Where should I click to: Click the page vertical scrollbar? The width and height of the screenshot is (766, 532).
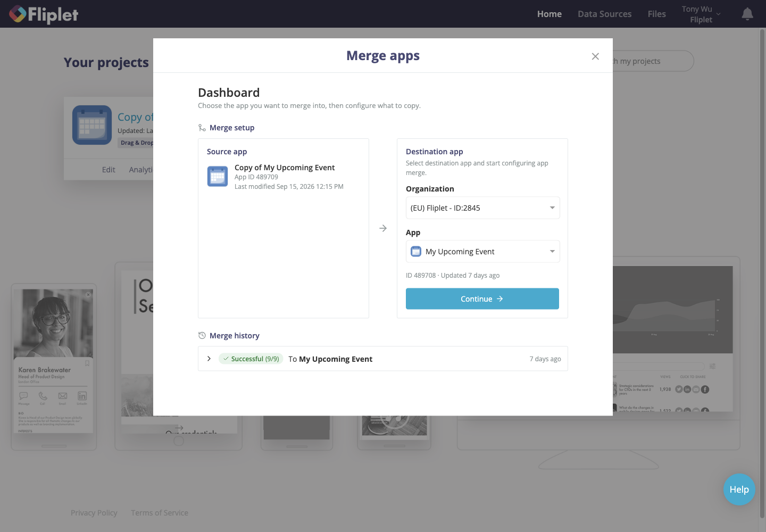762,272
